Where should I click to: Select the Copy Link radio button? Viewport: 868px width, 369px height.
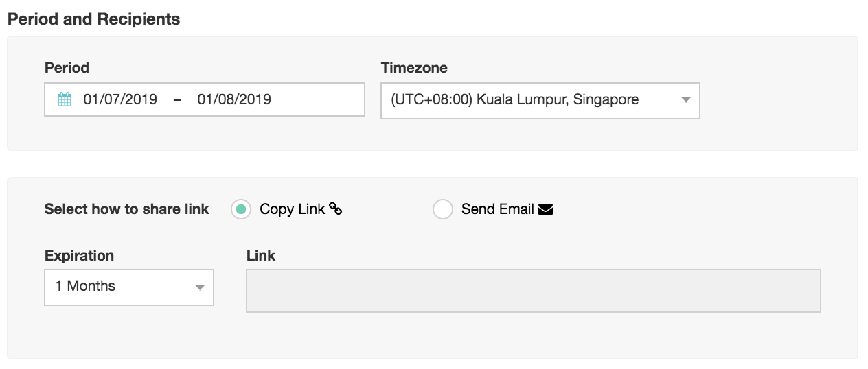tap(241, 209)
